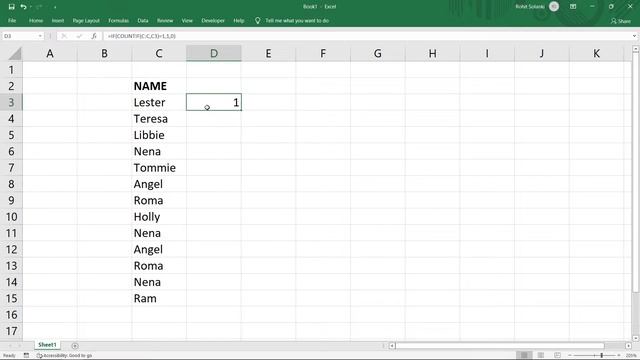Click the Sheet1 tab
The width and height of the screenshot is (640, 360).
point(47,345)
